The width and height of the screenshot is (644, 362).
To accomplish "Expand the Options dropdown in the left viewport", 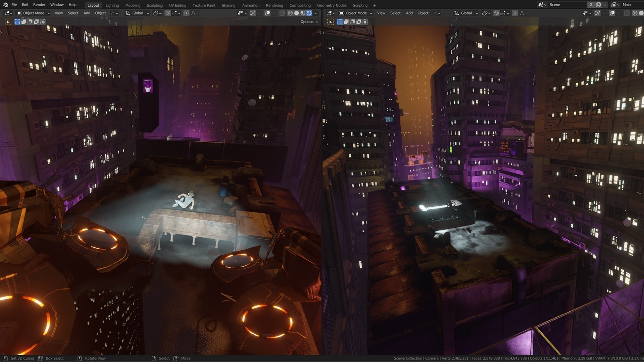I will click(309, 22).
